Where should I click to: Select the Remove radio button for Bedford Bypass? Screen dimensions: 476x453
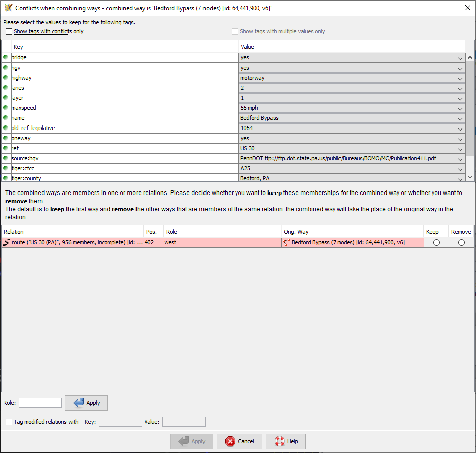coord(461,242)
